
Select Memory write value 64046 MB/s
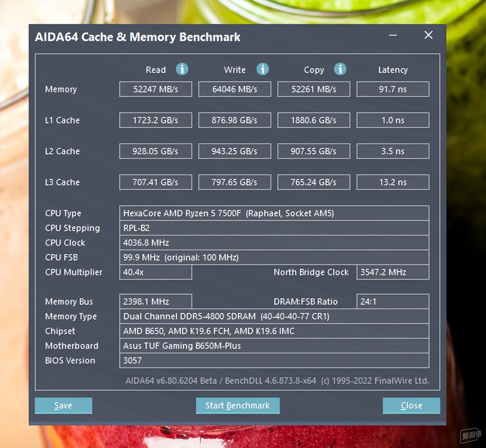pos(235,89)
